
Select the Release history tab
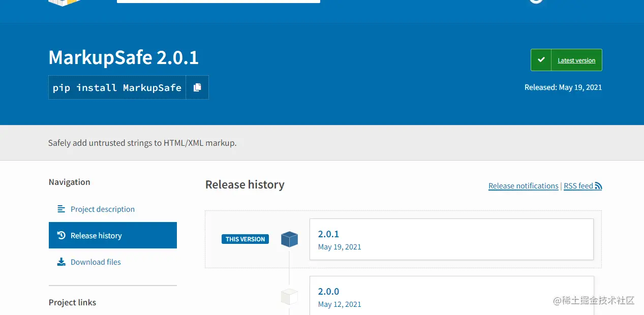(113, 235)
